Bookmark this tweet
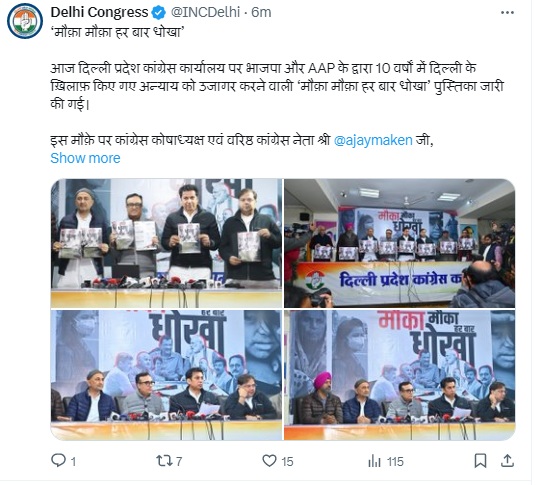 [x=480, y=461]
